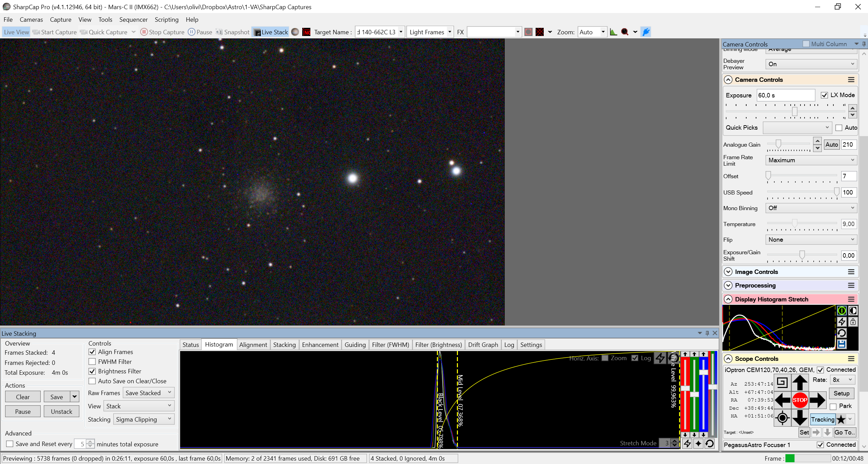Click the Live Stack toolbar button
The width and height of the screenshot is (868, 464).
(x=271, y=32)
